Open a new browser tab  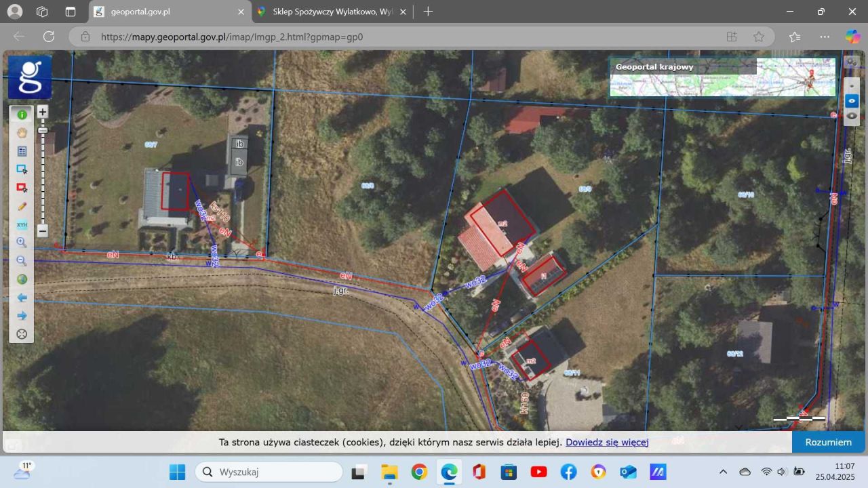428,12
